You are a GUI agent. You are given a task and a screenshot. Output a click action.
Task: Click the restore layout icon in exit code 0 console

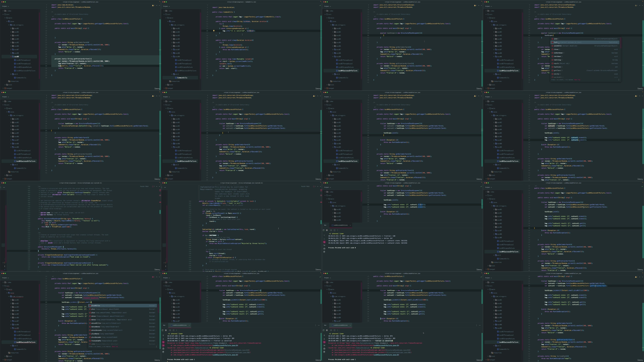334,230
